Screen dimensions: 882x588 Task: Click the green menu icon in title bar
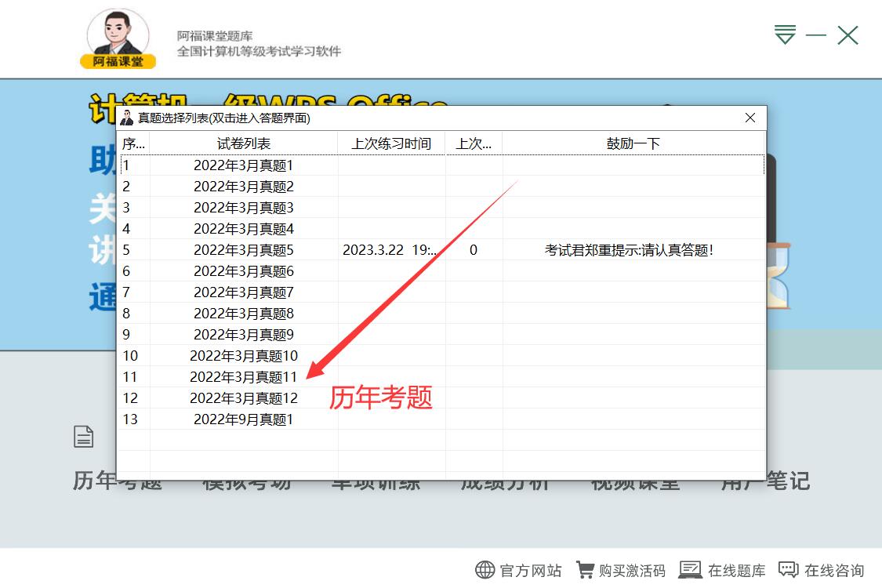pos(784,34)
